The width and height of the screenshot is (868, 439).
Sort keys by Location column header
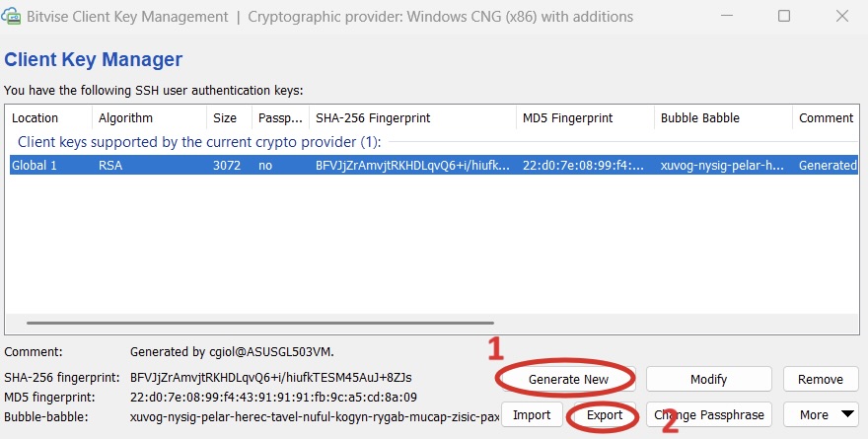tap(35, 117)
